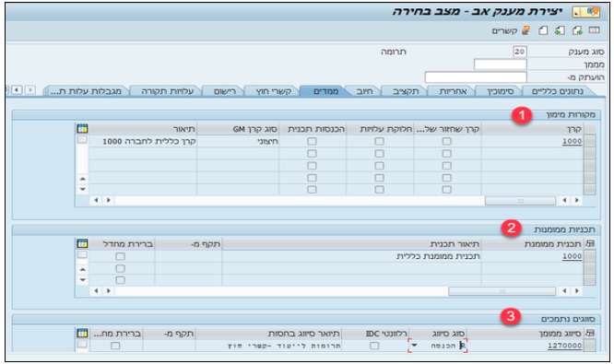Click the document with left green arrow icon
The image size is (614, 364).
560,30
